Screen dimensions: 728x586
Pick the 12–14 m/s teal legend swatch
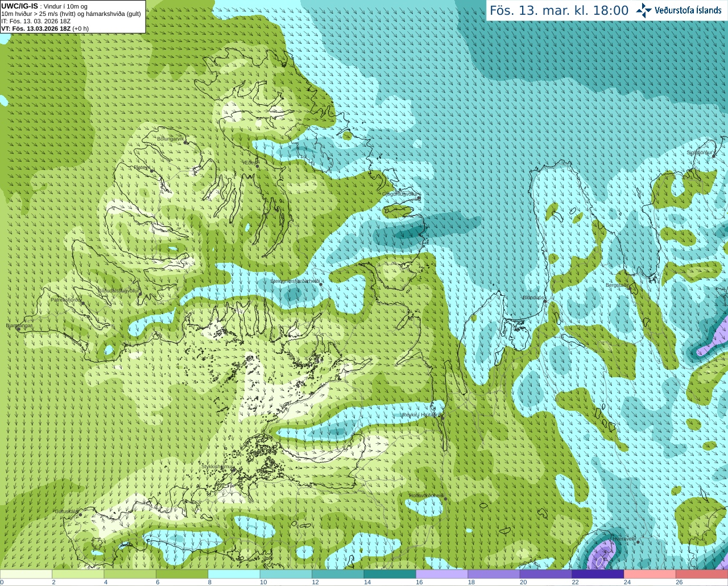[338, 574]
